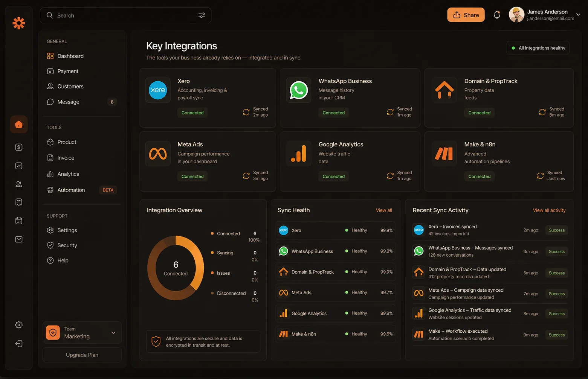588x379 pixels.
Task: Click the sync icon on Make & n8n card
Action: click(x=540, y=176)
